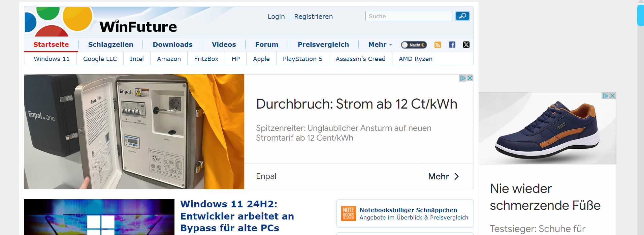Click the blue search magnifier button
Screen dimensions: 644x235
click(462, 16)
